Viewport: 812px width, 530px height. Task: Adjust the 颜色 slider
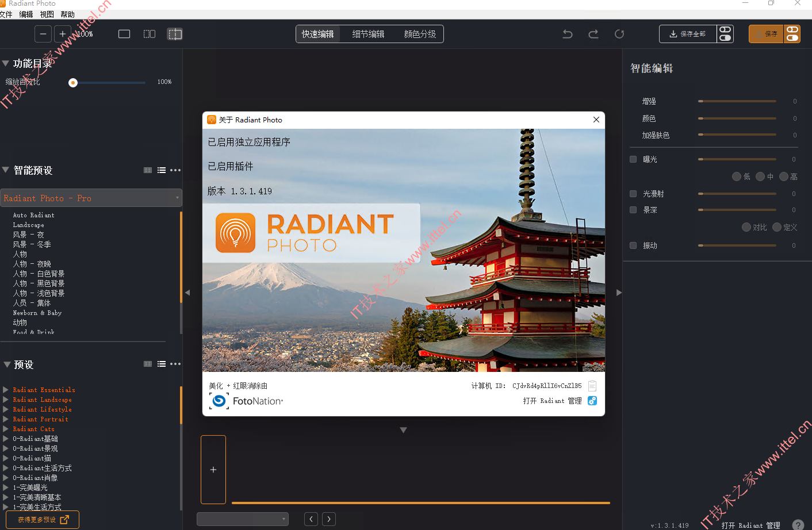pos(737,118)
